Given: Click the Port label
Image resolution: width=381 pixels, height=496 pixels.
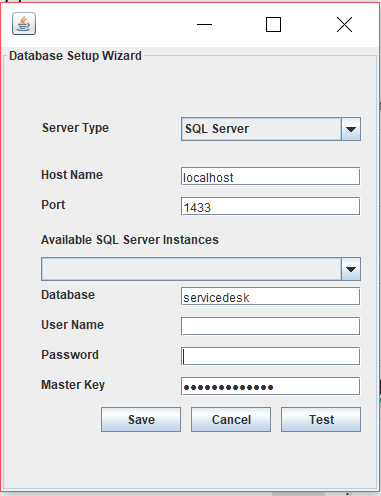Looking at the screenshot, I should [53, 205].
